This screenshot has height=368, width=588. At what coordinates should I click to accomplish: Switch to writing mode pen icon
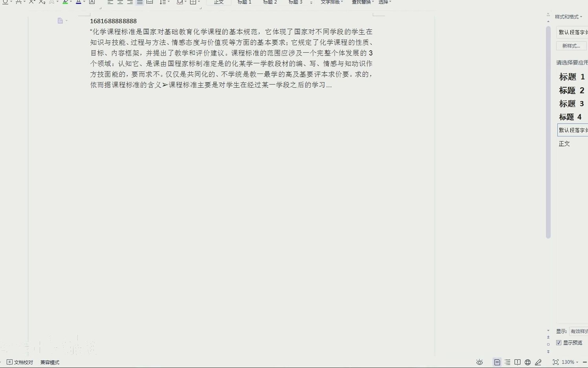tap(538, 362)
